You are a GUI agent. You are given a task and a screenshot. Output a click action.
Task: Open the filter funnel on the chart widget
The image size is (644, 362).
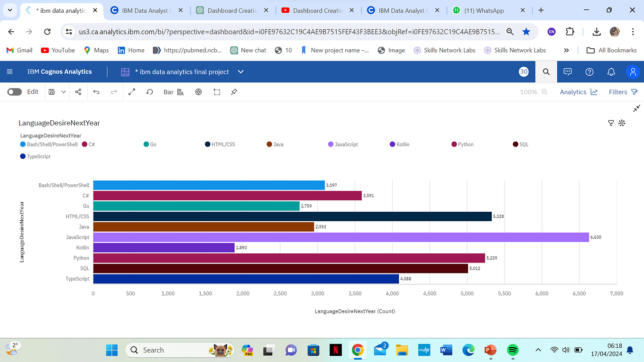[611, 123]
